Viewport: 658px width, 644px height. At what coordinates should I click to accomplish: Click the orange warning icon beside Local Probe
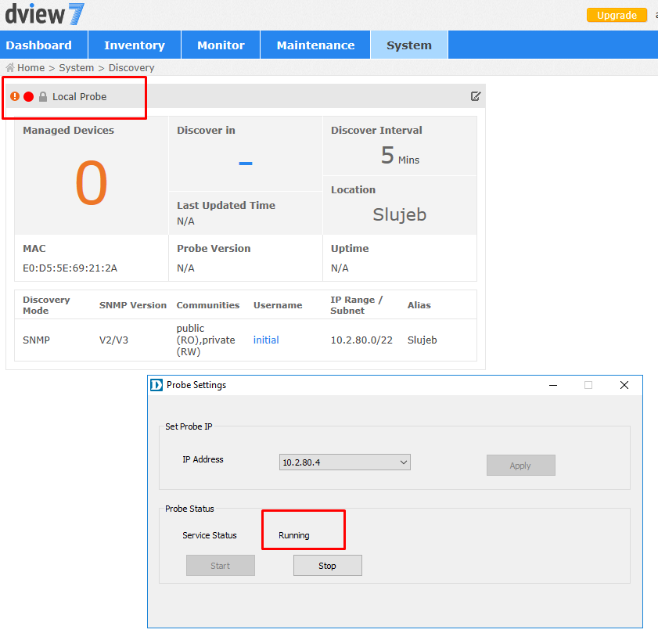pos(15,96)
